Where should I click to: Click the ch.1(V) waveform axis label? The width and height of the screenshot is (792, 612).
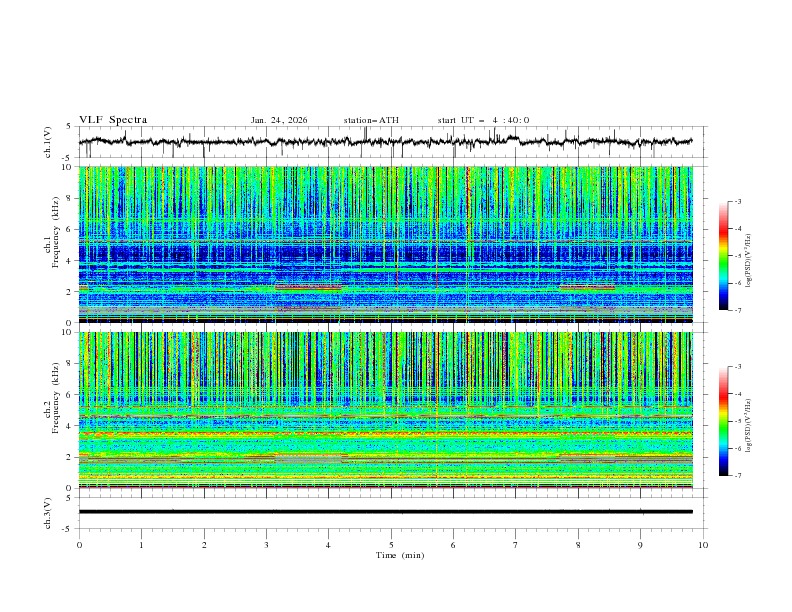[47, 142]
